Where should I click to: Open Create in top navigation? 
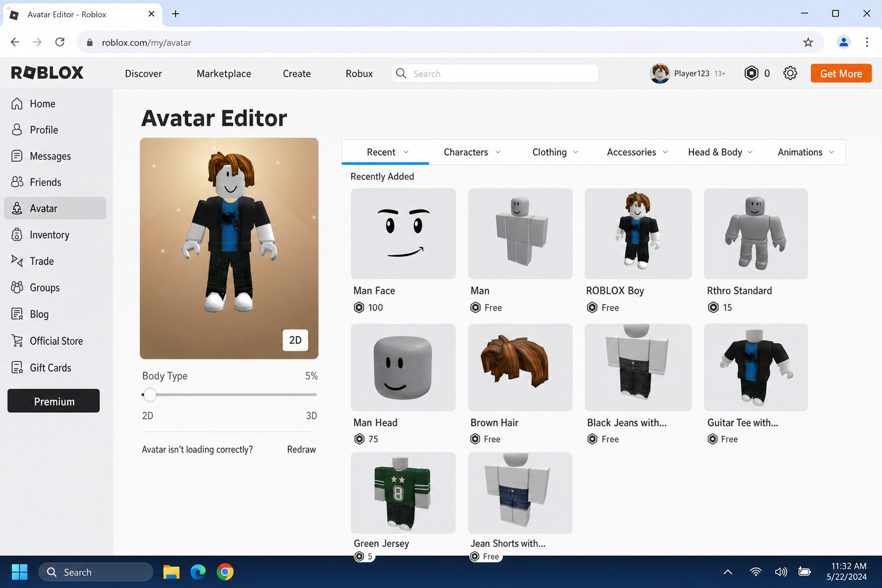click(297, 73)
